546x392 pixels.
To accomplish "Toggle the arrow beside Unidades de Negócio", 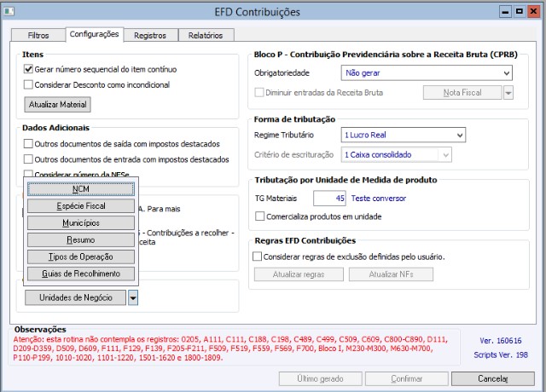I will pos(133,297).
